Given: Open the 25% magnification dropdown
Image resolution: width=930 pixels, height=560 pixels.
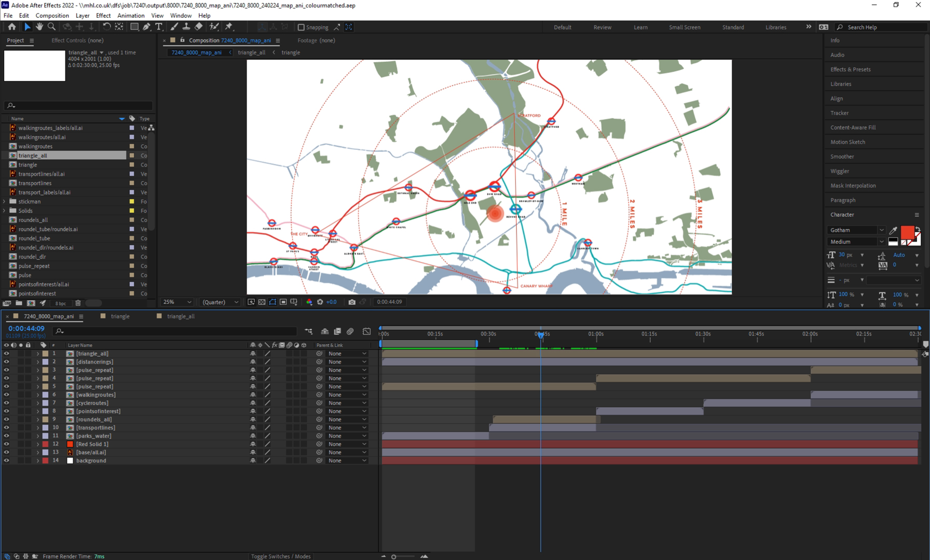Looking at the screenshot, I should point(177,302).
